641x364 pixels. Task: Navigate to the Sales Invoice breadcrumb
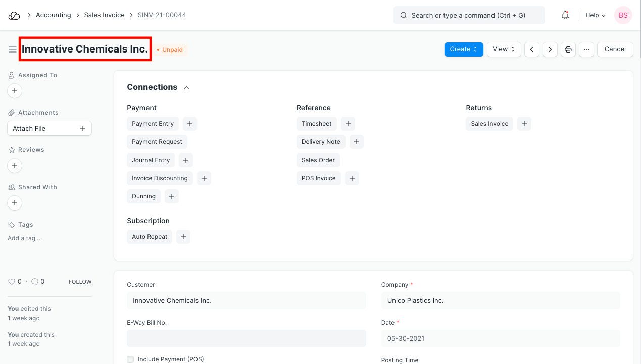tap(104, 15)
